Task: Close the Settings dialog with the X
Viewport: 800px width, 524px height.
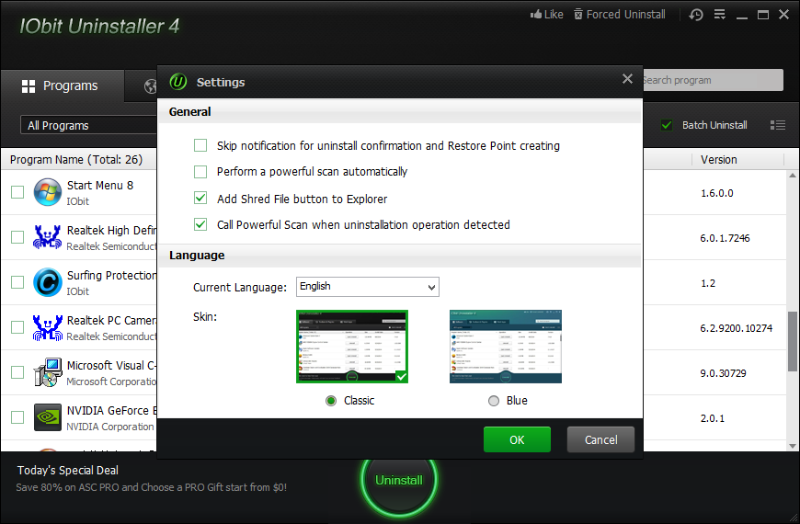Action: [x=627, y=79]
